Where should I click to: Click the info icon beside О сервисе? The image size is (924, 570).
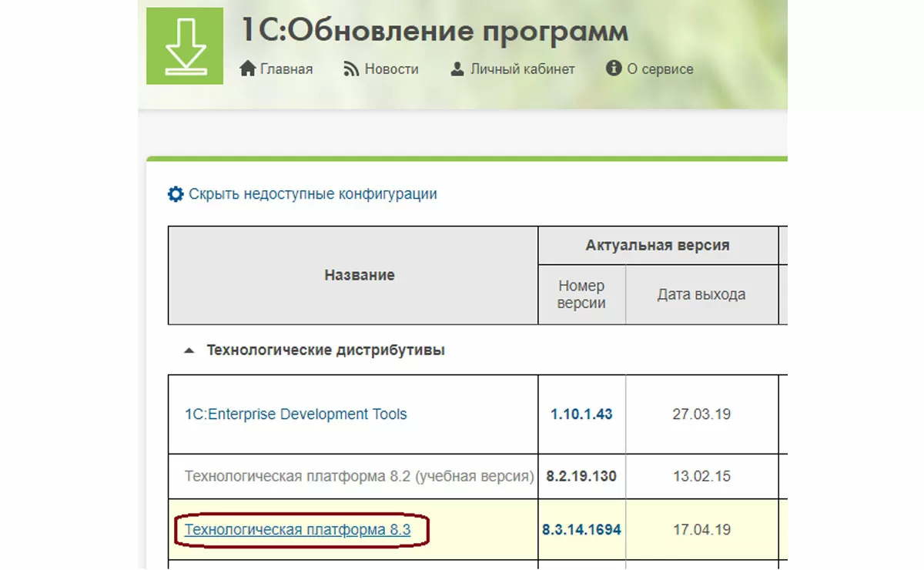click(x=614, y=69)
